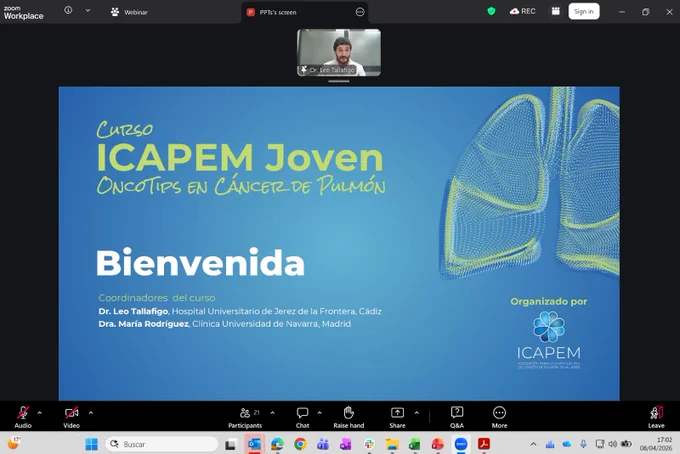Click the Share screen button

click(x=397, y=417)
